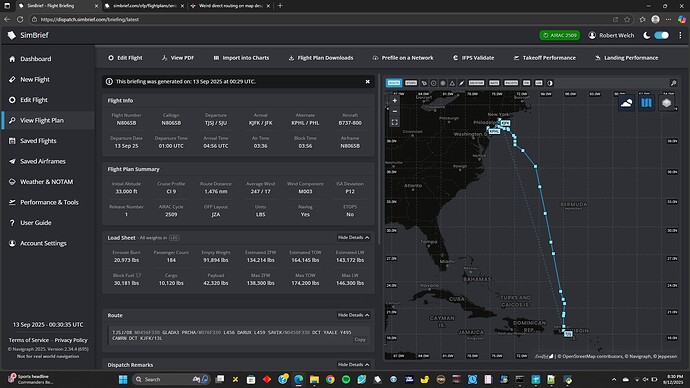The width and height of the screenshot is (690, 388).
Task: Click the Edit Flight toolbar button
Action: point(125,58)
